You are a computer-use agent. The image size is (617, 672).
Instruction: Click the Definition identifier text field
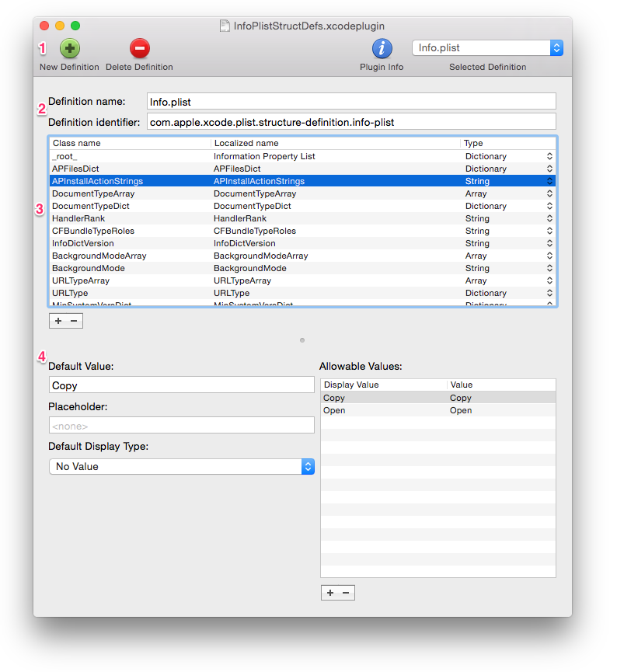pyautogui.click(x=351, y=121)
